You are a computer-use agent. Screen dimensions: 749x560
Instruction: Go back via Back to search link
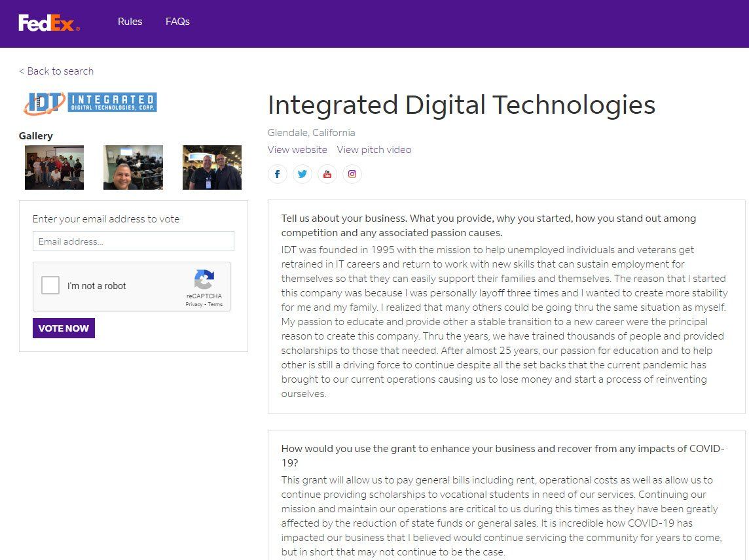pyautogui.click(x=56, y=71)
